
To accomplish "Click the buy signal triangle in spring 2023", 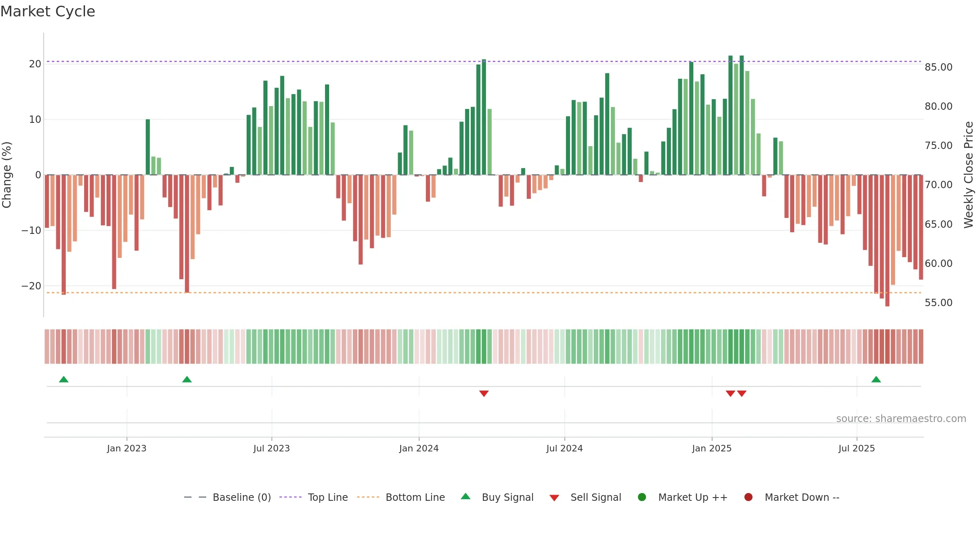I will point(187,379).
